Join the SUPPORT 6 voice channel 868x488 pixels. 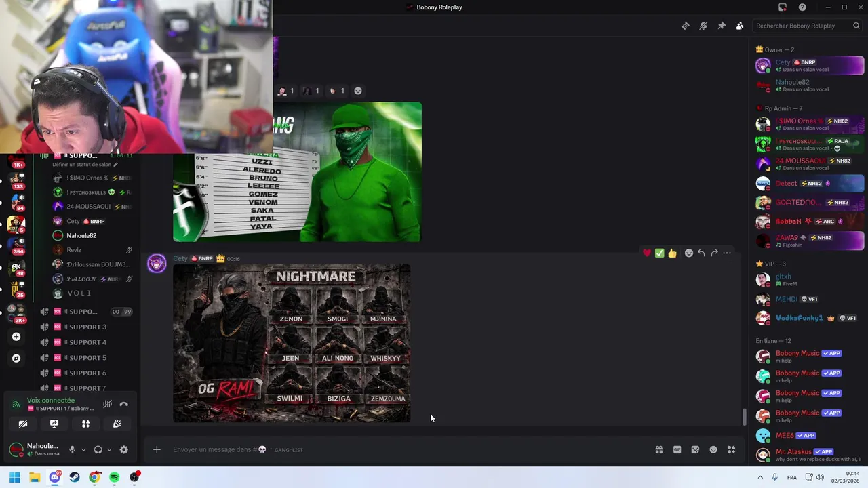point(85,373)
